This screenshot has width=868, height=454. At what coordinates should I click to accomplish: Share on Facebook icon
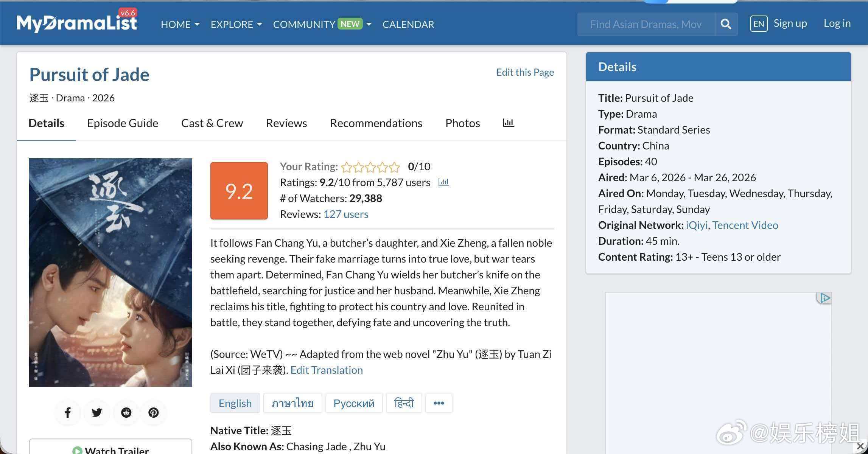[x=68, y=412]
